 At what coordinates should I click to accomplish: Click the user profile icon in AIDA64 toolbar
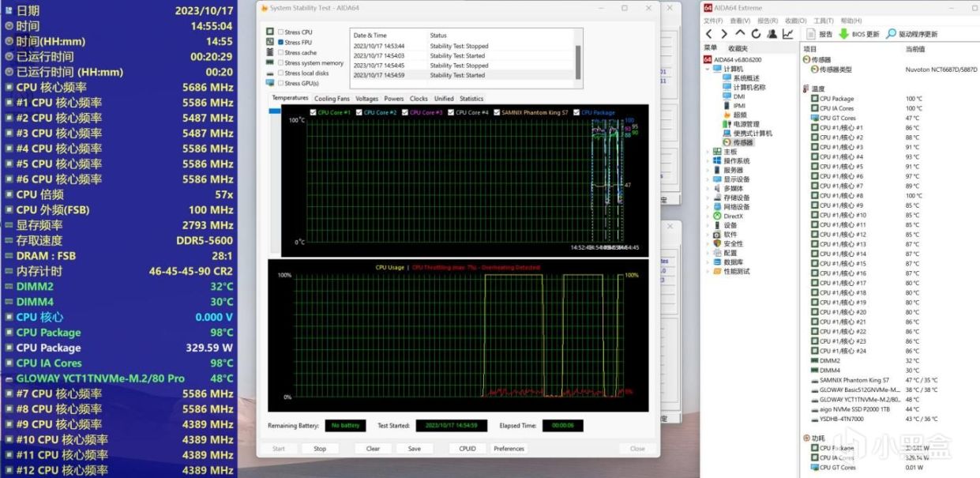772,34
